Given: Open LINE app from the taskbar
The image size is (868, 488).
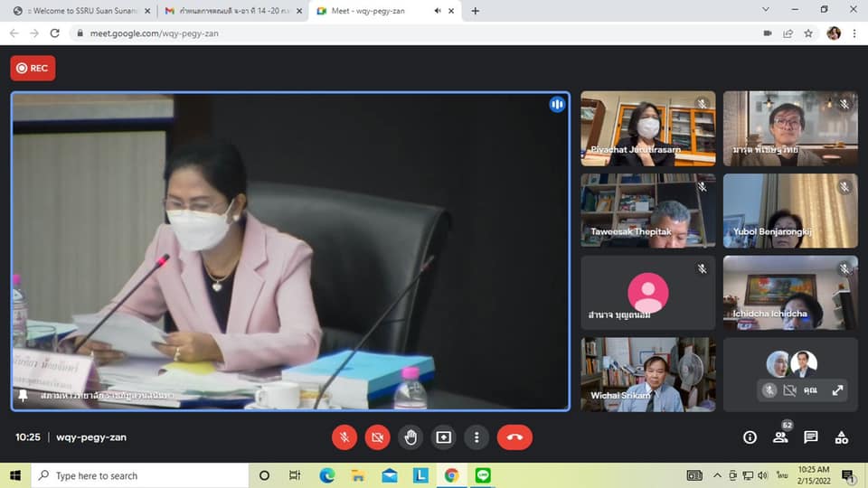Looking at the screenshot, I should point(482,475).
